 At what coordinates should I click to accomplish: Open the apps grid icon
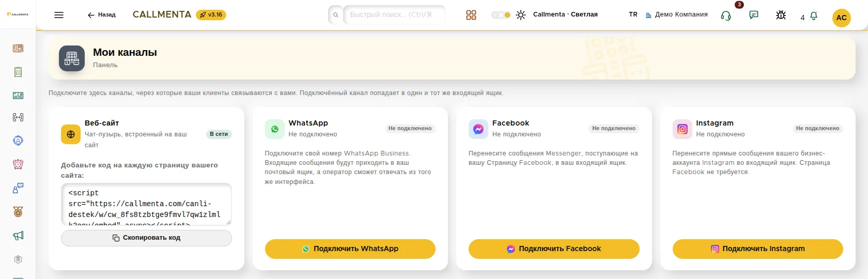(x=471, y=15)
